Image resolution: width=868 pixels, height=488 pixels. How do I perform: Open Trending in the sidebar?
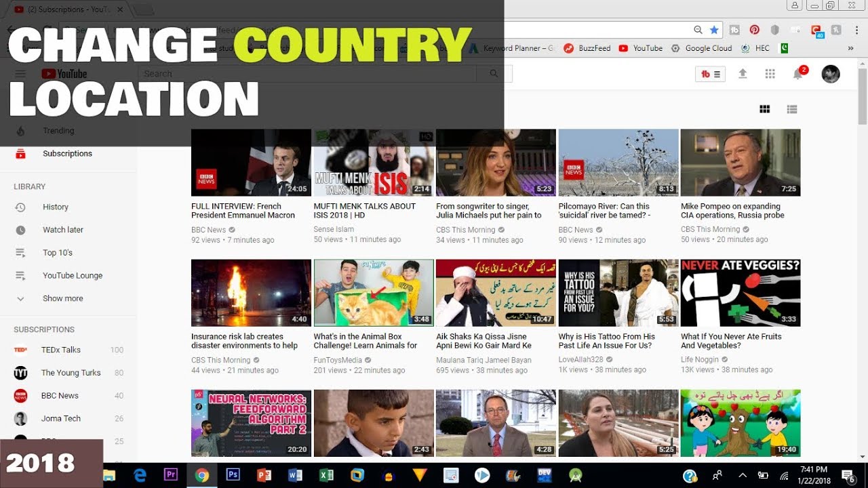tap(68, 131)
